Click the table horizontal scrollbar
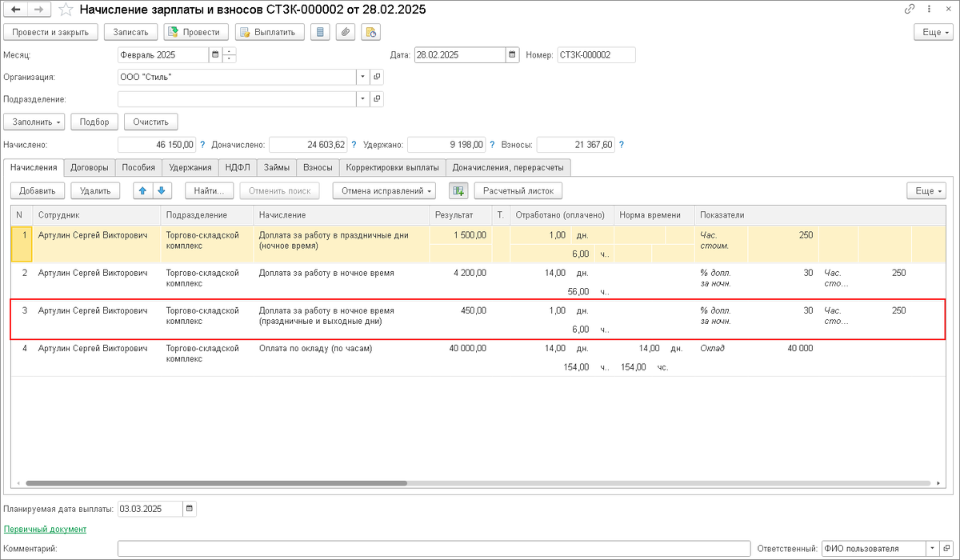Image resolution: width=960 pixels, height=560 pixels. tap(216, 483)
